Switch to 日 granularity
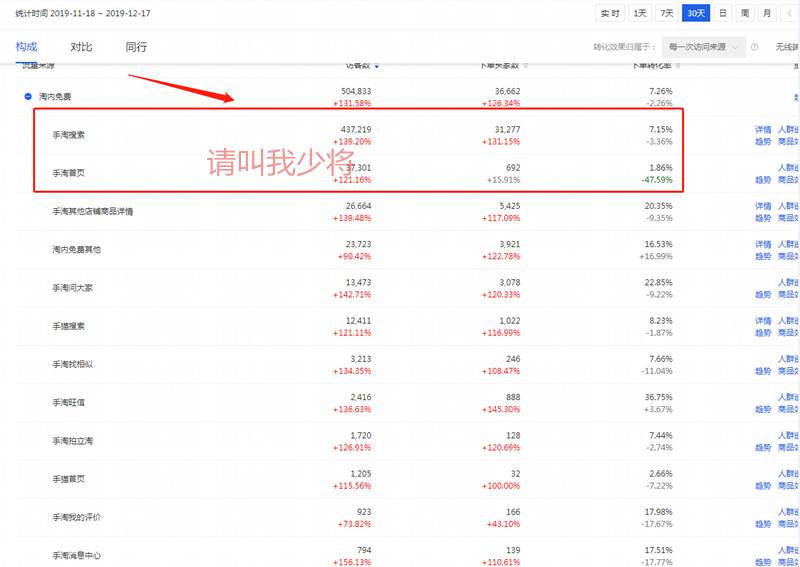Image resolution: width=800 pixels, height=567 pixels. [x=722, y=13]
